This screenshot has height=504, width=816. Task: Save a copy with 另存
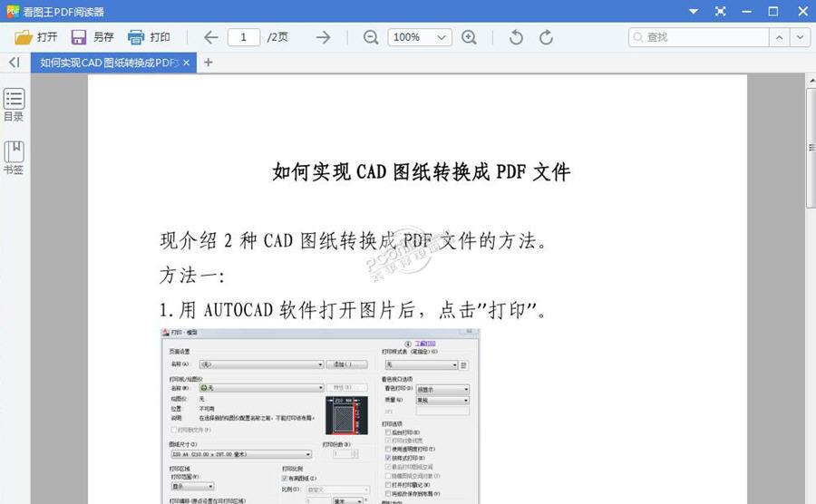click(x=92, y=37)
